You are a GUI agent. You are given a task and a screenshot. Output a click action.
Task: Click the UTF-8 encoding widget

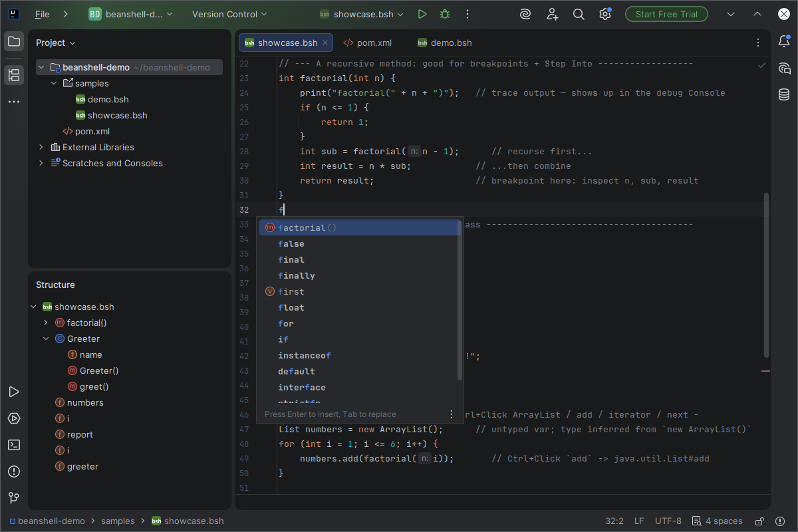[x=668, y=521]
